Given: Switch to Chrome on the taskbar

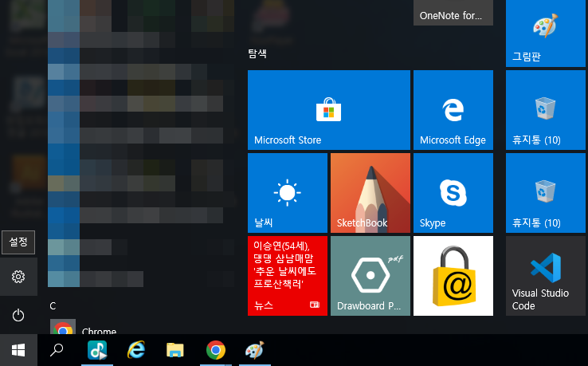Looking at the screenshot, I should [216, 350].
